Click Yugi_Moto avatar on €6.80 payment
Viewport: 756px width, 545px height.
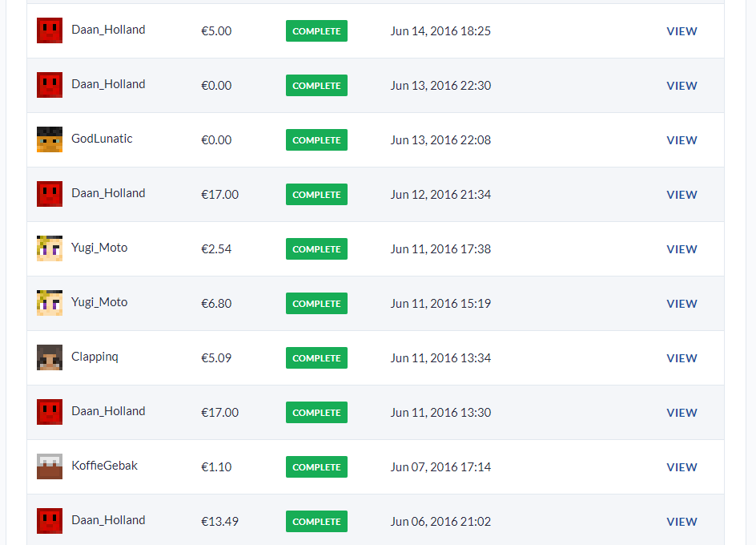tap(50, 303)
